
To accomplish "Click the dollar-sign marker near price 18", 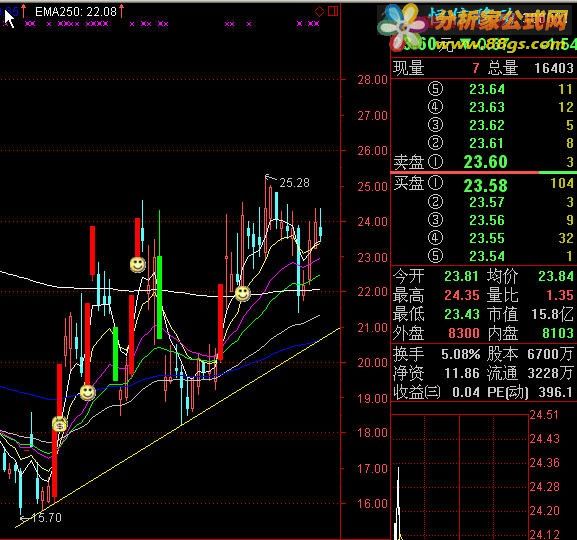I will [x=60, y=424].
